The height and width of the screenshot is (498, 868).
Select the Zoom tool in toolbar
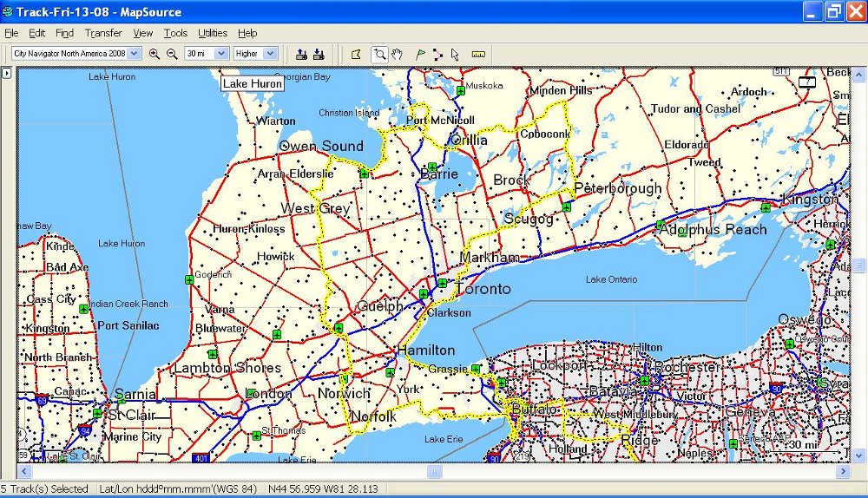pyautogui.click(x=380, y=55)
